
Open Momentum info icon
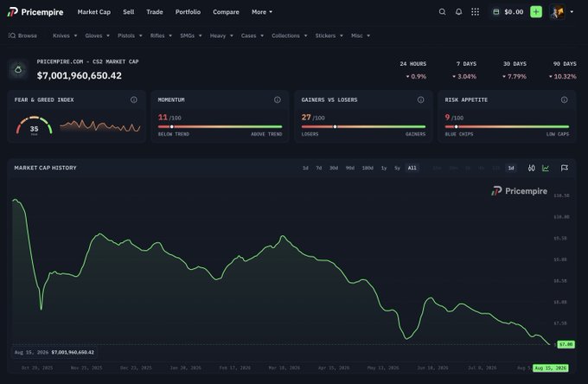[x=278, y=99]
